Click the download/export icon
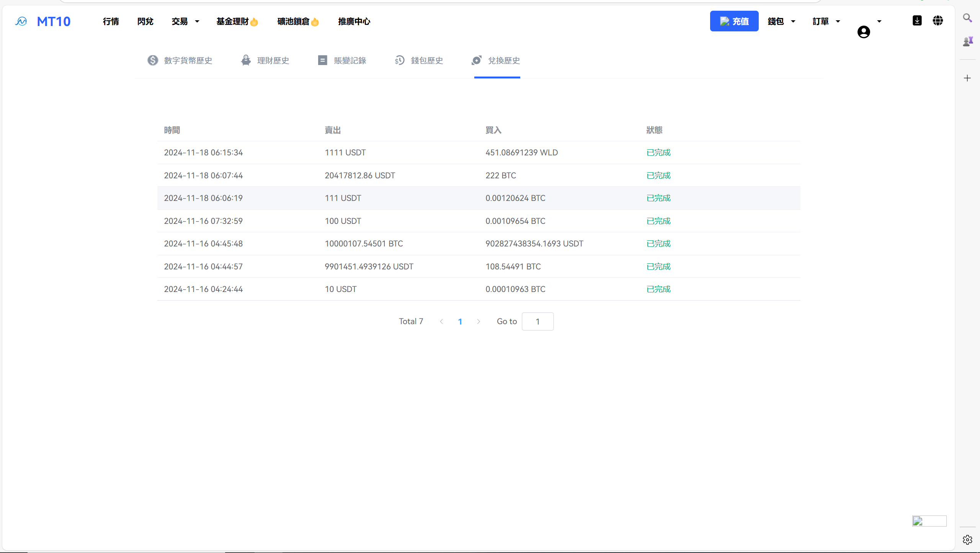980x553 pixels. point(917,21)
